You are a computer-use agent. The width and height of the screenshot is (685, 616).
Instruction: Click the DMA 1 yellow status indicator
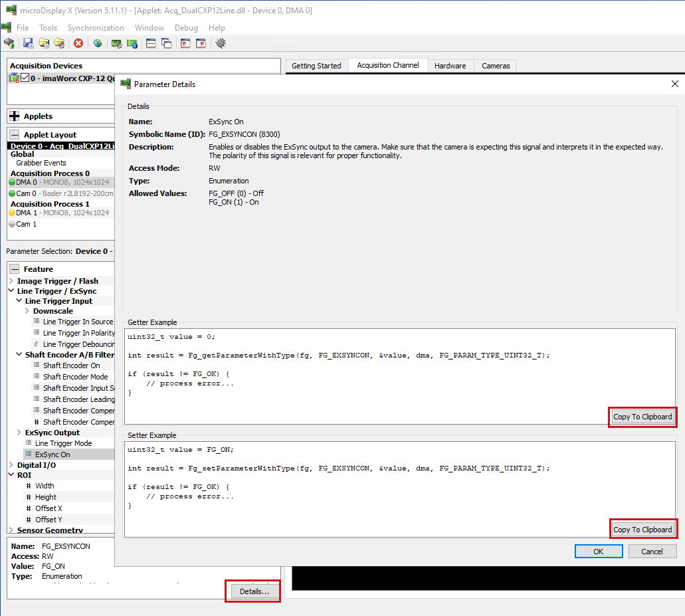point(12,213)
